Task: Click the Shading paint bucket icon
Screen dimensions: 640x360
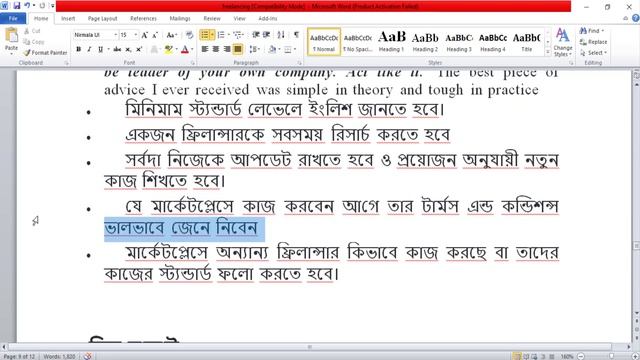Action: pos(272,49)
